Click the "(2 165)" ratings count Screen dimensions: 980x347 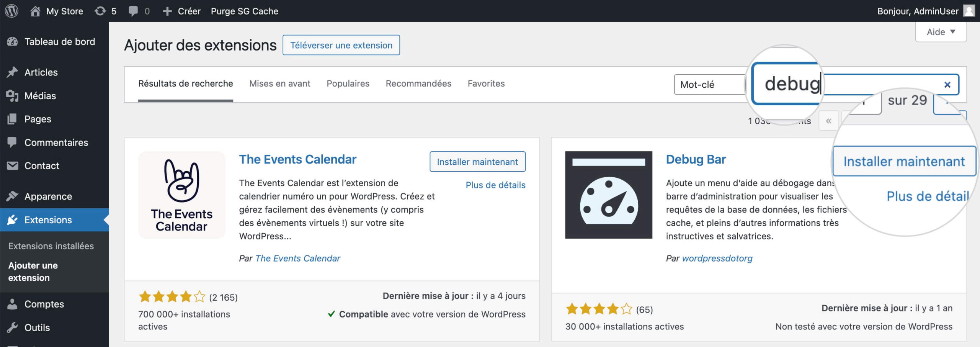[223, 297]
